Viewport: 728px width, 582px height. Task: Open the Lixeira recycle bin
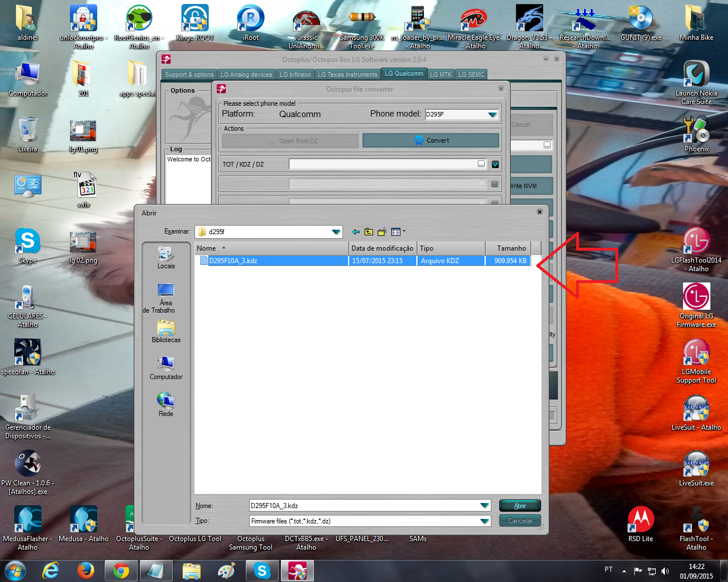coord(27,134)
